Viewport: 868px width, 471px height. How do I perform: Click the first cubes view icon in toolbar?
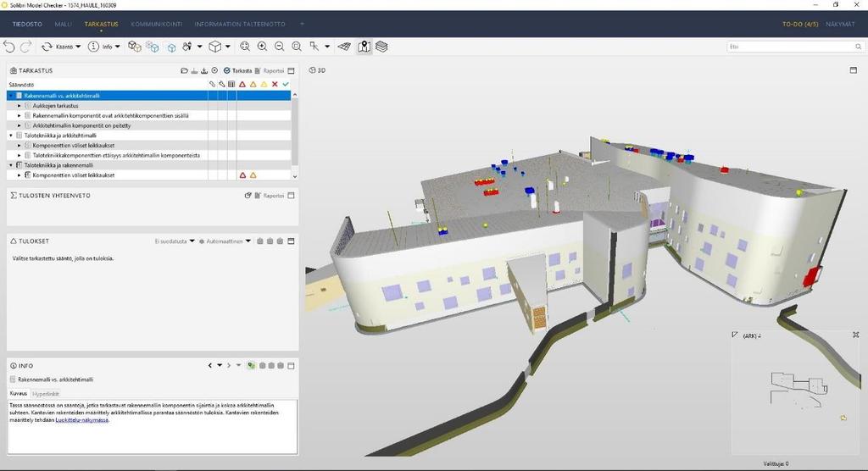point(135,47)
